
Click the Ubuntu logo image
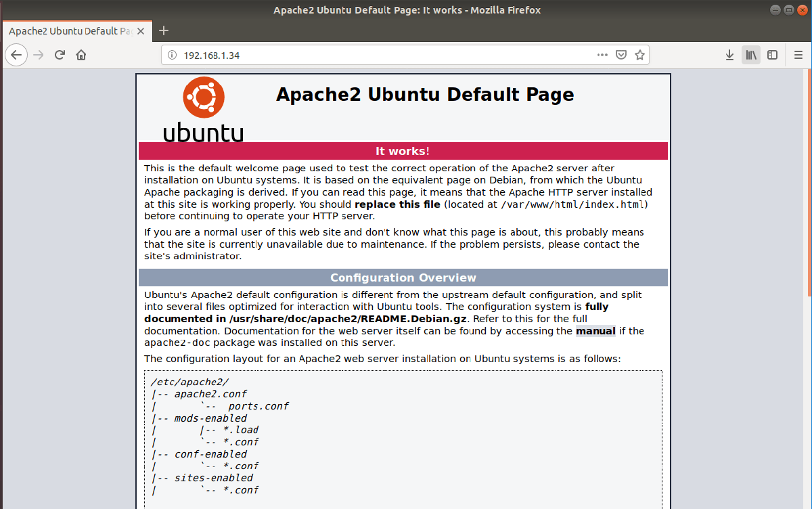click(203, 108)
